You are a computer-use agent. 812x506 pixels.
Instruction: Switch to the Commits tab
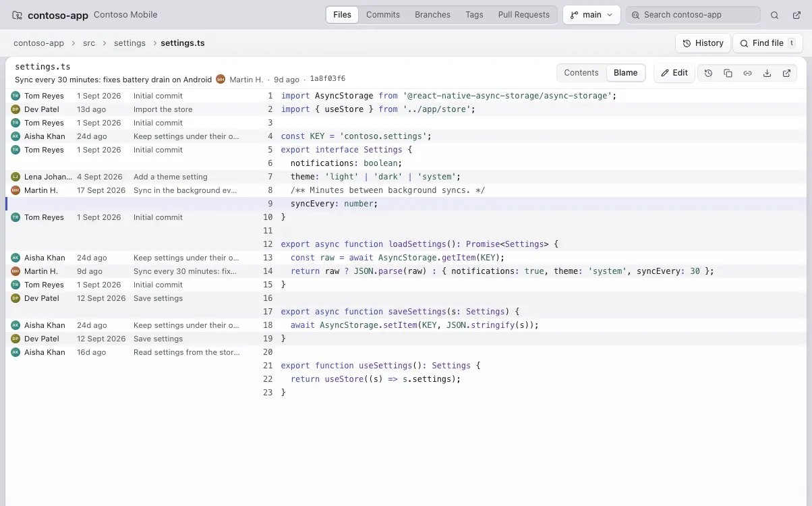pyautogui.click(x=383, y=15)
